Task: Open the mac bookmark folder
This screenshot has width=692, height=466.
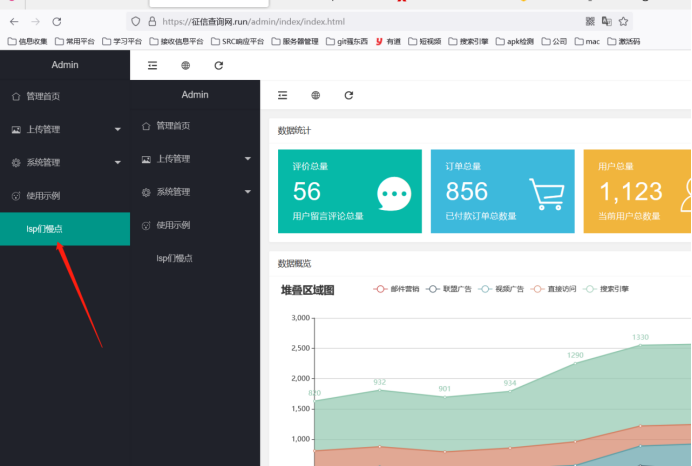Action: pos(587,41)
